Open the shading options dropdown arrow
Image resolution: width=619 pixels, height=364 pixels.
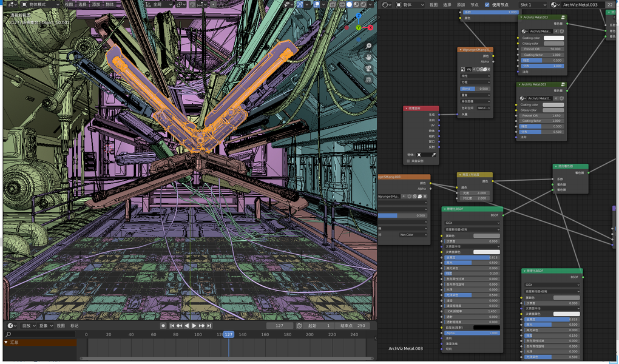(370, 4)
